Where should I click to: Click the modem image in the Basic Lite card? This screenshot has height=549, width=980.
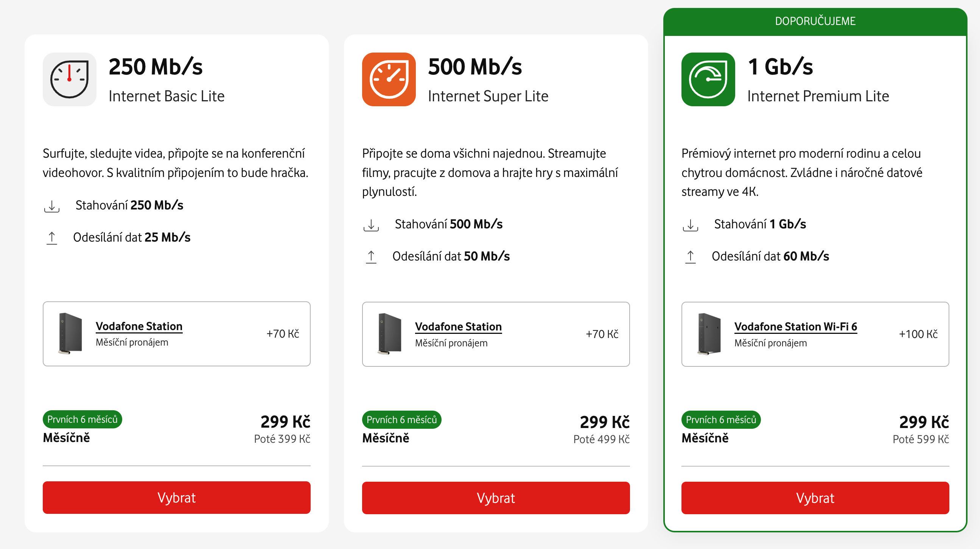tap(70, 333)
